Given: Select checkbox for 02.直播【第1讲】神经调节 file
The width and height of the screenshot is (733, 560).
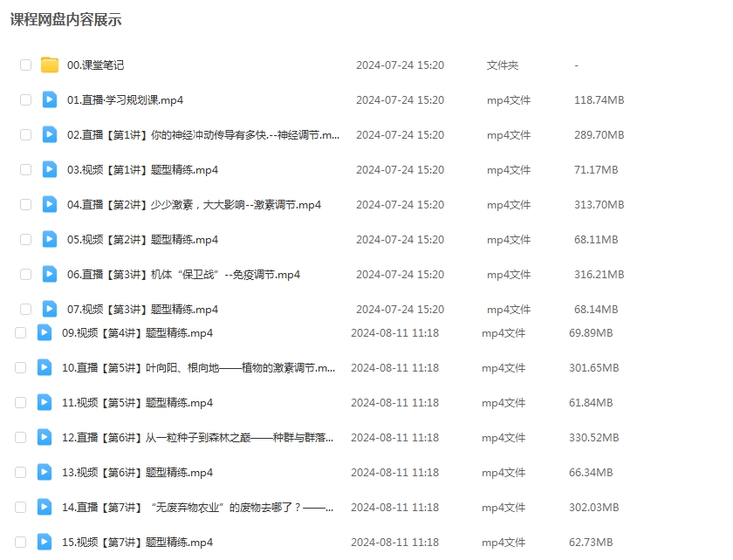Looking at the screenshot, I should coord(25,135).
